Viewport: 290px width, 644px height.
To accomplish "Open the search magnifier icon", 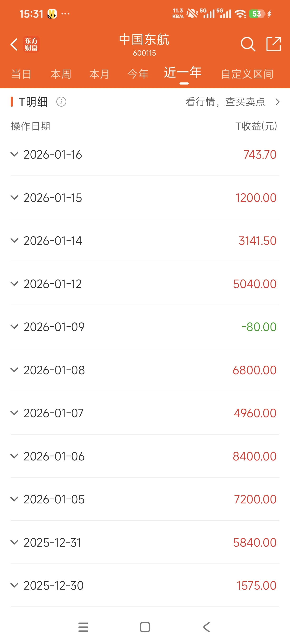I will pyautogui.click(x=247, y=44).
